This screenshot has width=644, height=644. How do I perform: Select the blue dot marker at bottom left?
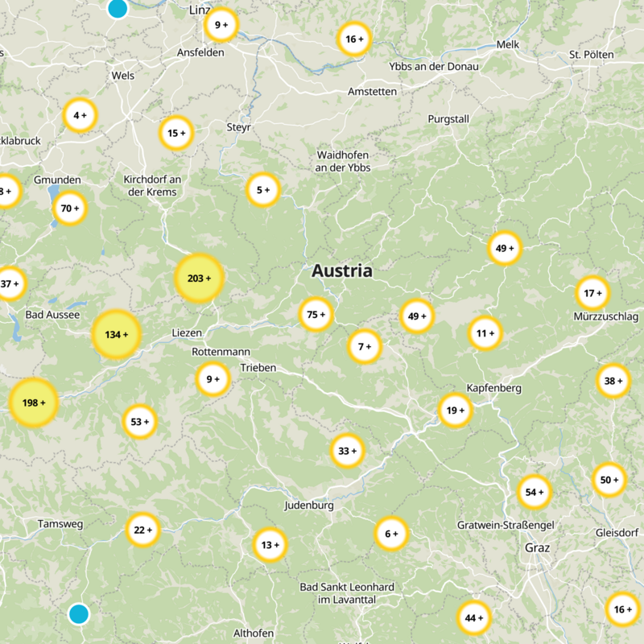click(x=78, y=614)
